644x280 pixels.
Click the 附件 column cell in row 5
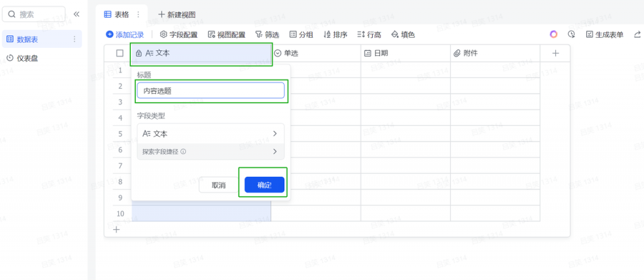[x=496, y=133]
